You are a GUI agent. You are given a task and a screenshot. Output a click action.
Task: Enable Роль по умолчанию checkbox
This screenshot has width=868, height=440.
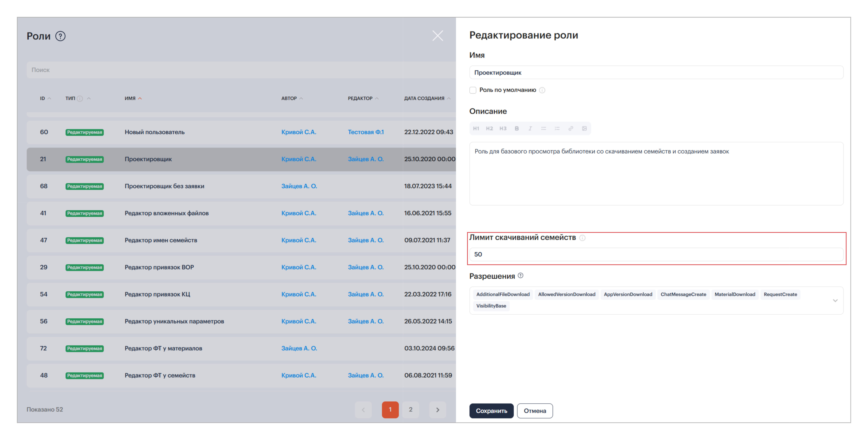[473, 90]
